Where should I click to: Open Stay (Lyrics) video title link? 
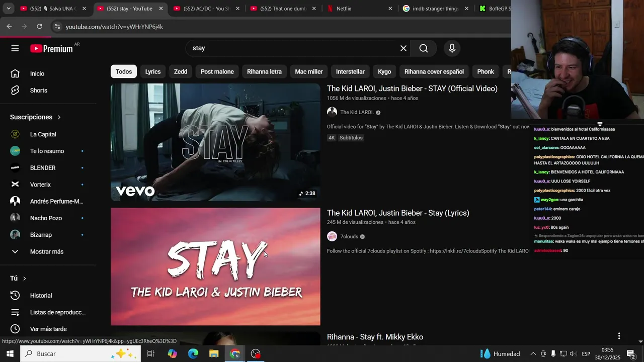(398, 213)
